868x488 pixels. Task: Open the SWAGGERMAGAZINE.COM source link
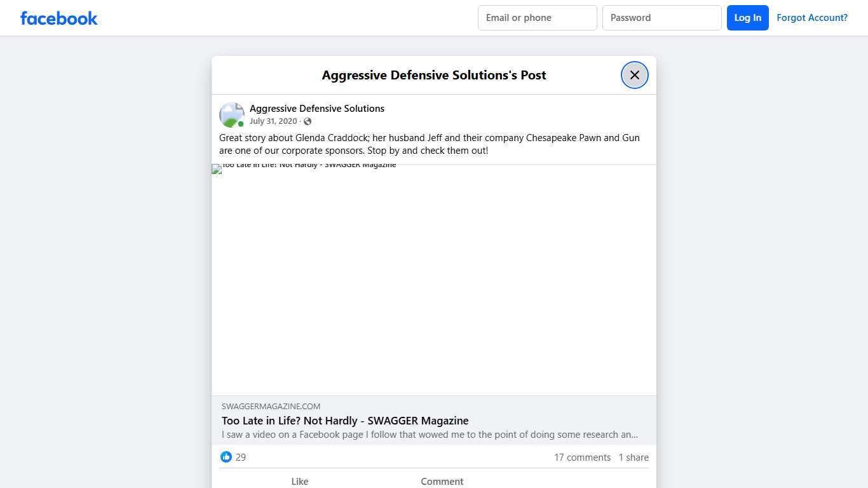point(271,406)
